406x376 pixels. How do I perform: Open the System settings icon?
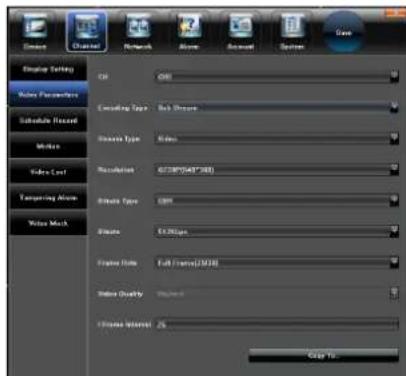click(292, 32)
